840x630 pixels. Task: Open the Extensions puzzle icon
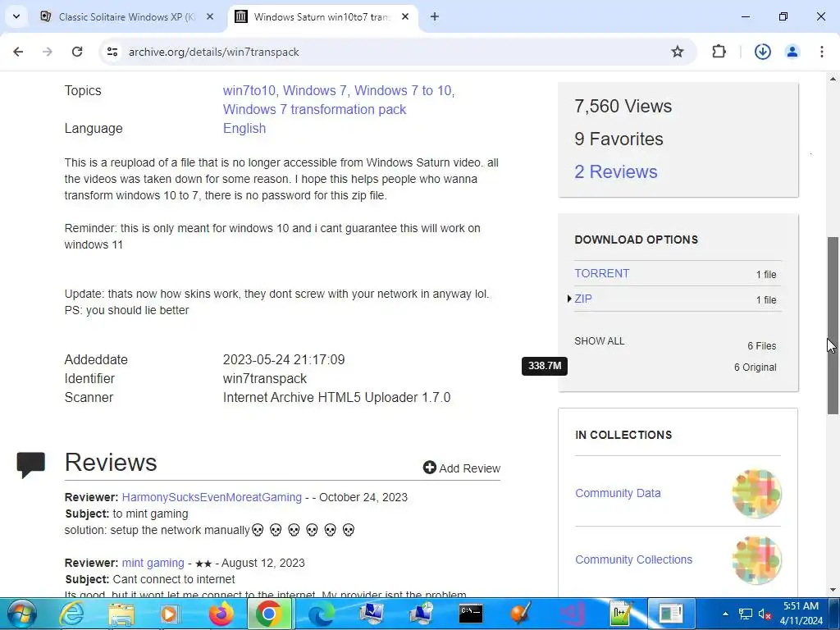pos(719,52)
